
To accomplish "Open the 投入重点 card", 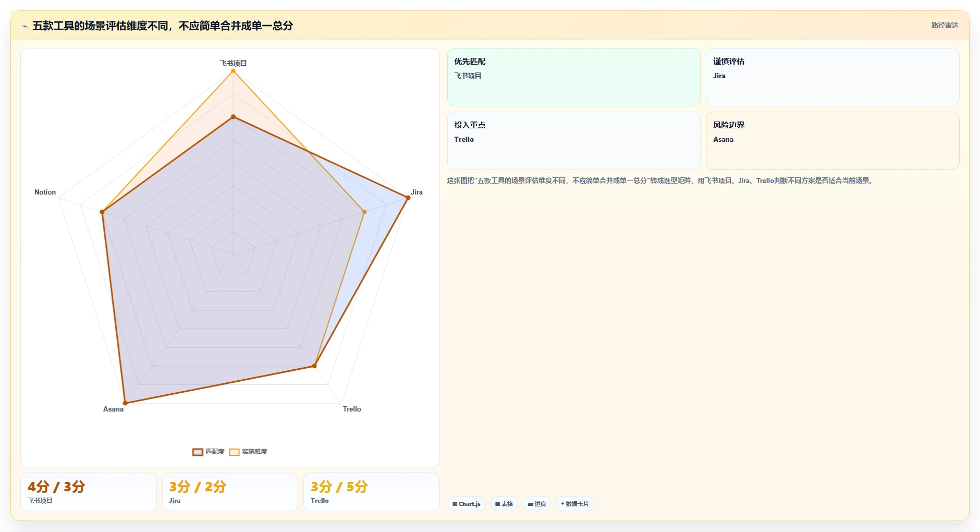I will click(573, 141).
